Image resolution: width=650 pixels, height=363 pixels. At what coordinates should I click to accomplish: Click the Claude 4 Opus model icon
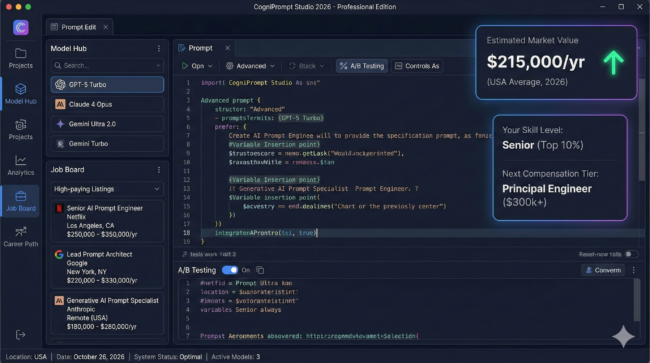tap(60, 104)
